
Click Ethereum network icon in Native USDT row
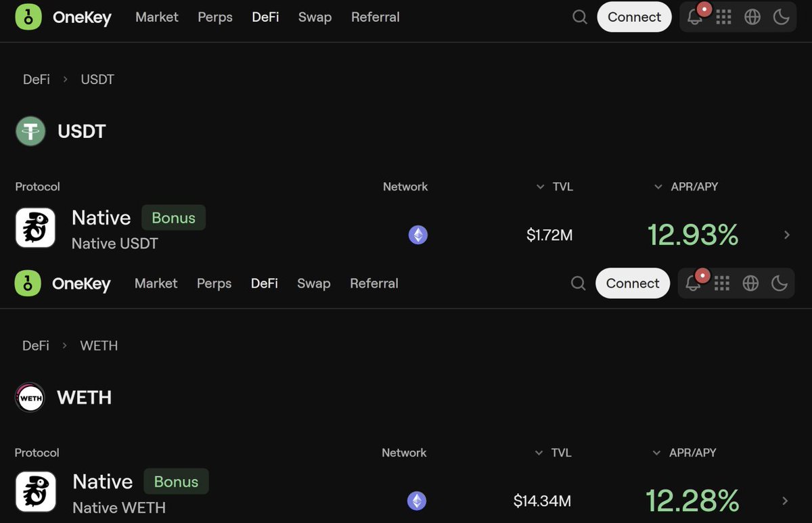(418, 235)
